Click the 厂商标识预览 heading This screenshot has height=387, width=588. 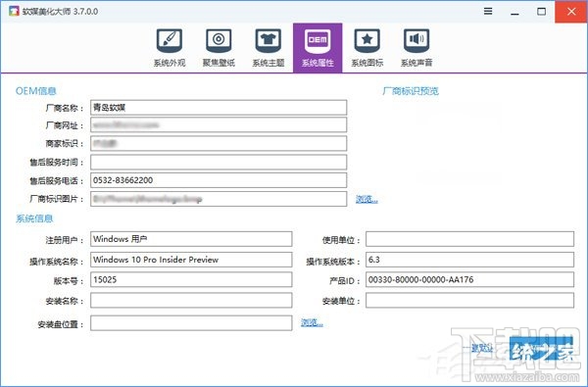[x=411, y=91]
